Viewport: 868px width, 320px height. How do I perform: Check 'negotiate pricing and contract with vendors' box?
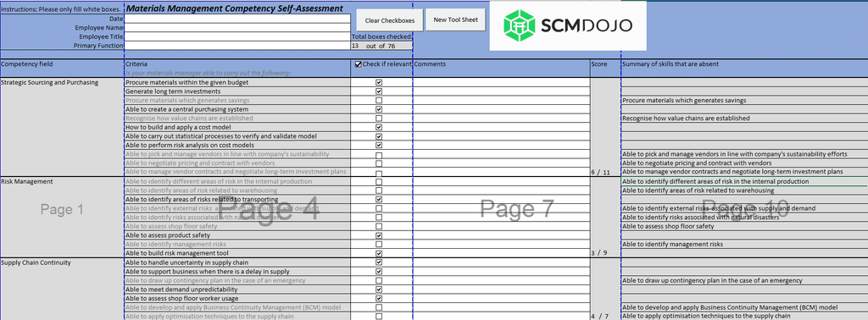379,163
